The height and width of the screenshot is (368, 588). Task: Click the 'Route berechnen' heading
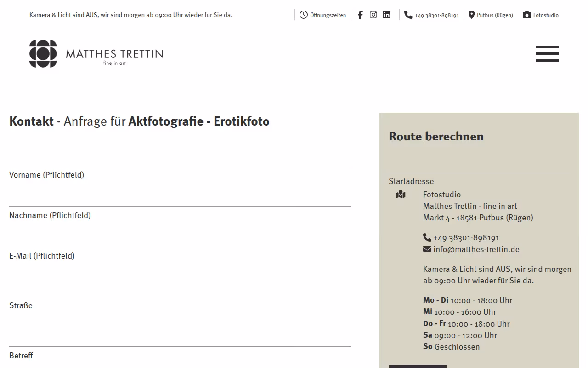point(436,136)
